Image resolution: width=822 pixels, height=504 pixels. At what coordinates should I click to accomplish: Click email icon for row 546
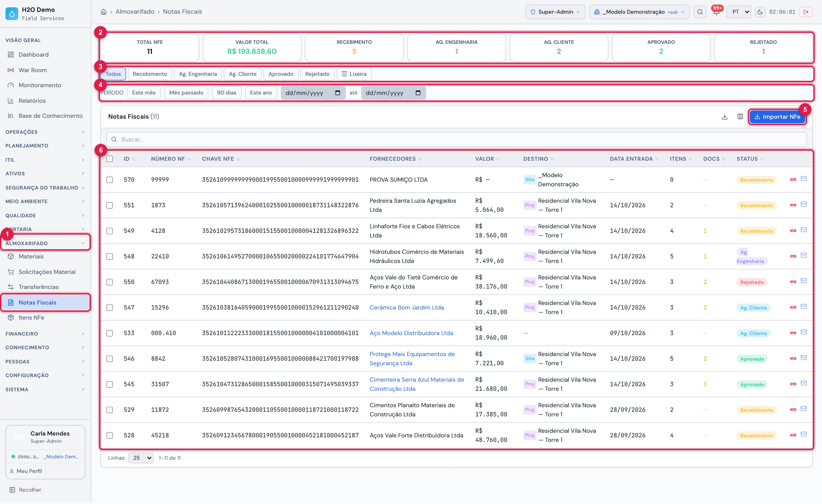point(804,358)
